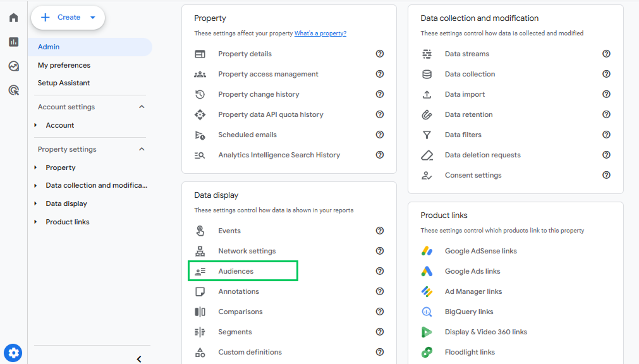Click the Google Ads links icon
The width and height of the screenshot is (639, 364).
[x=427, y=271]
